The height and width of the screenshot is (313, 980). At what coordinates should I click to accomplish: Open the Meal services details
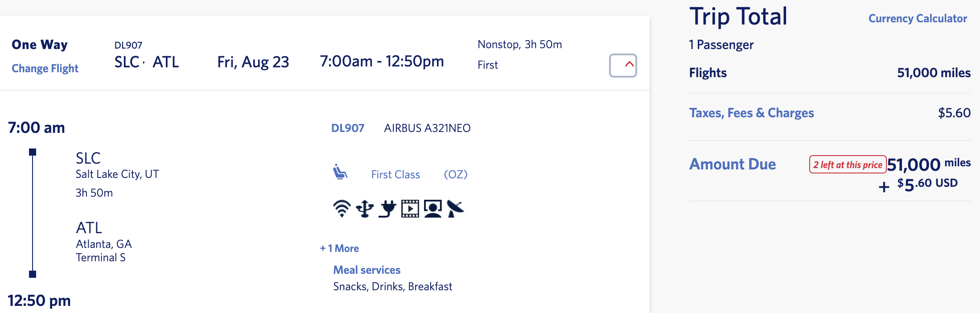coord(366,270)
